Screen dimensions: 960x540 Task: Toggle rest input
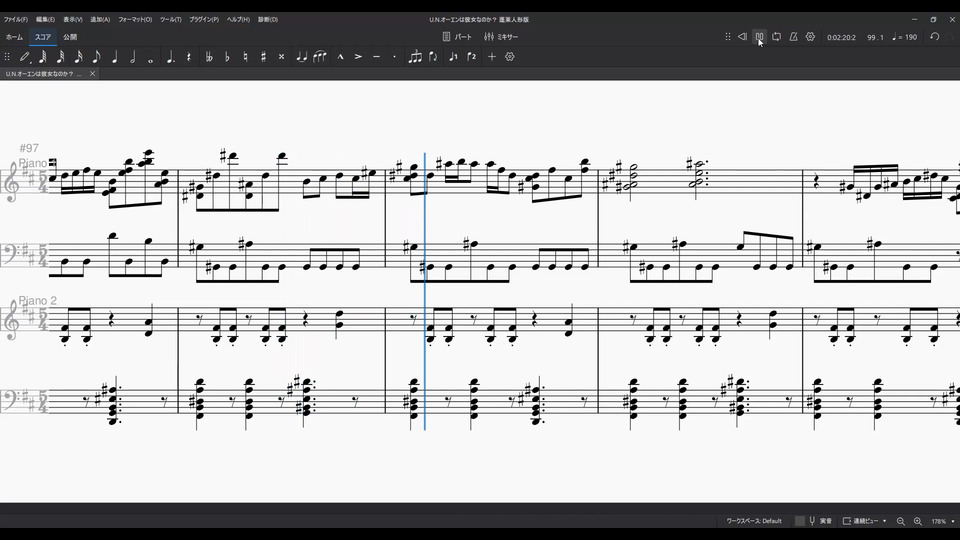(x=189, y=57)
